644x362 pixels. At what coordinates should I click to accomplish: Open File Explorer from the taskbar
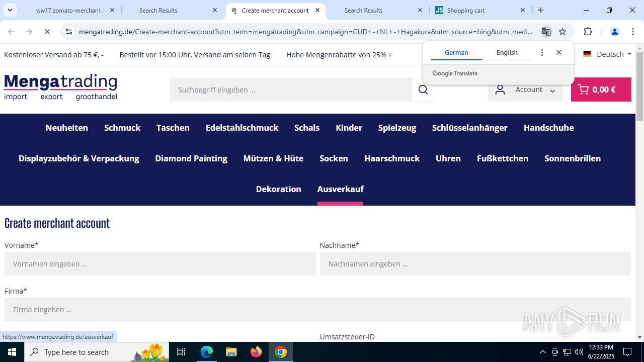tap(231, 352)
